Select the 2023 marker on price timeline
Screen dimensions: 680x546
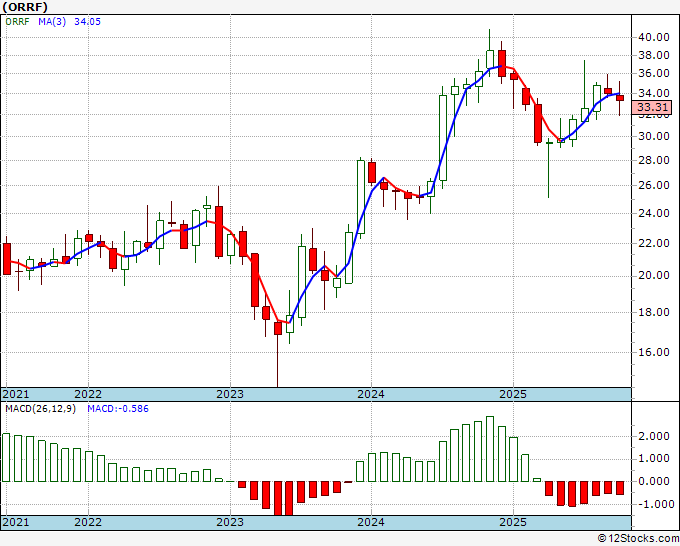tap(230, 394)
